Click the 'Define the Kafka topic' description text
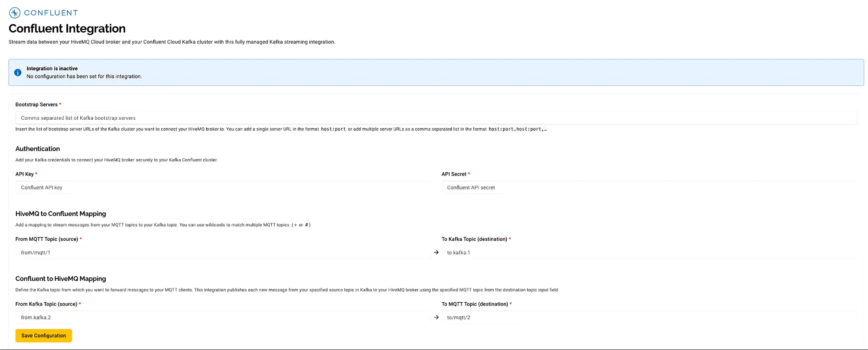 (287, 290)
